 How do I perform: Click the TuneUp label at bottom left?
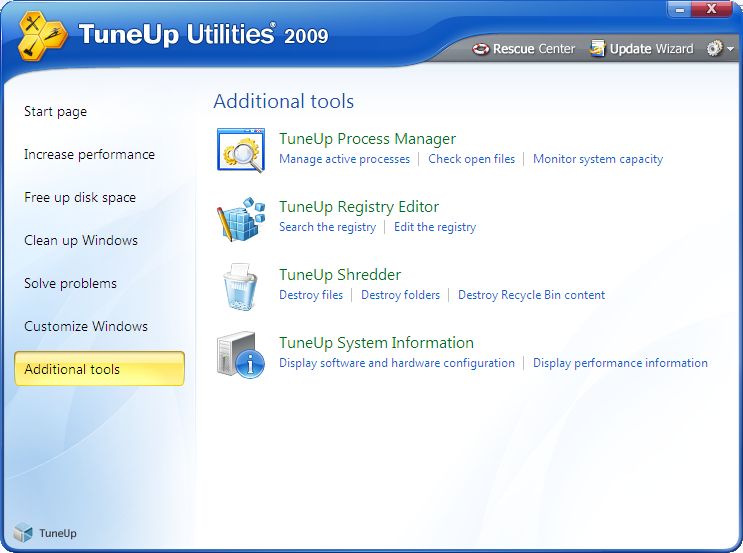tap(58, 533)
